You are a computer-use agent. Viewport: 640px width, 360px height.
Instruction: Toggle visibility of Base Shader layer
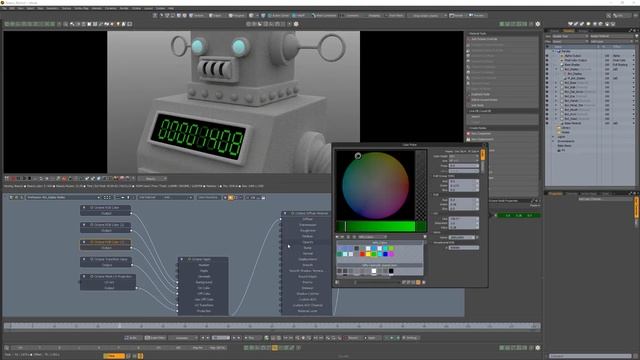point(547,65)
